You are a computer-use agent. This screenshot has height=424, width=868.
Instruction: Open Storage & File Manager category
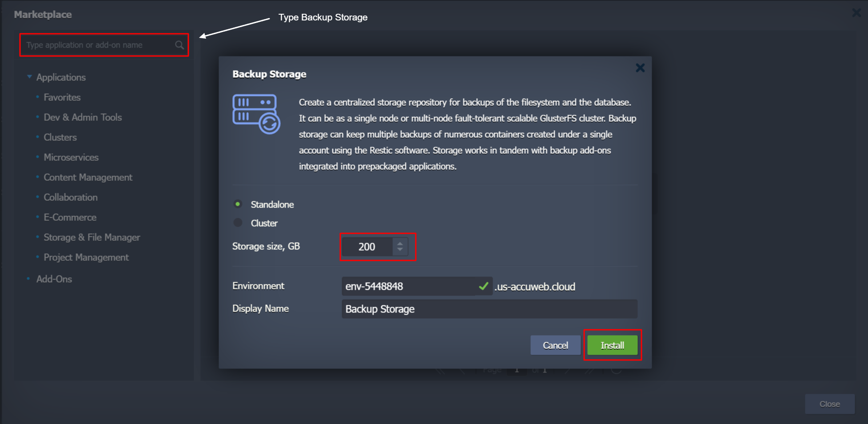click(x=92, y=237)
